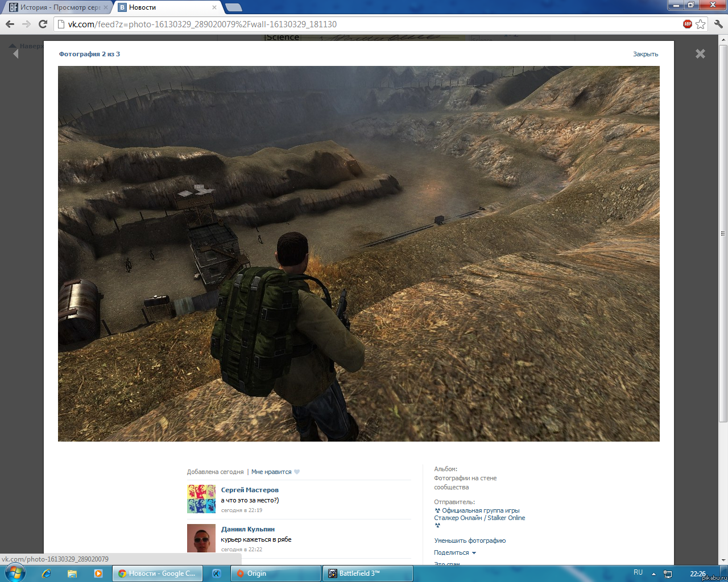Screen dimensions: 728x582
Task: Open Chrome wrench settings menu
Action: tap(718, 24)
